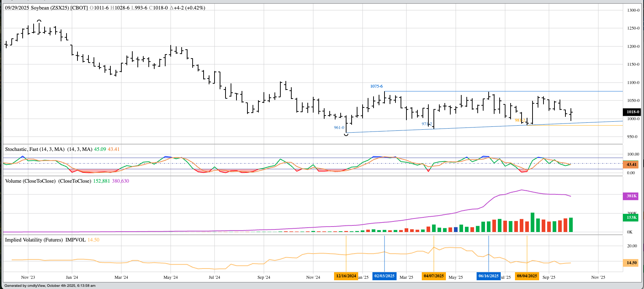Screen dimensions: 644x289
Task: Click the 12/16/2024 date marker
Action: point(346,276)
